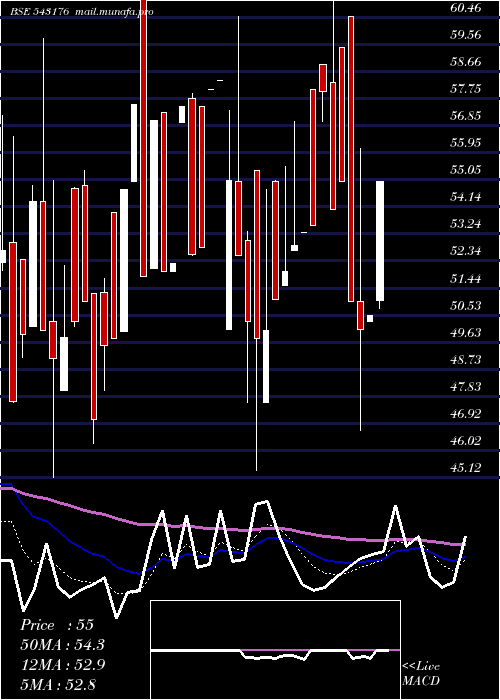500x700 pixels.
Task: Click the 58.66 price axis label
Action: [466, 62]
